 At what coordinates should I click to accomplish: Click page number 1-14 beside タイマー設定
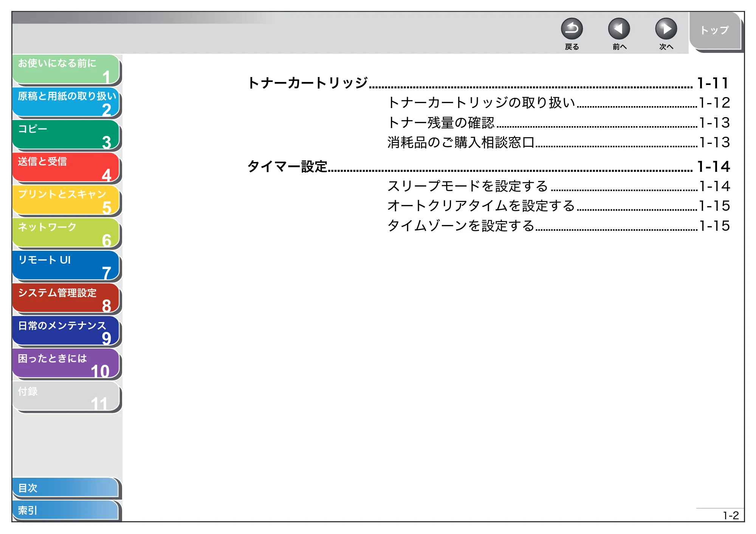[x=713, y=167]
